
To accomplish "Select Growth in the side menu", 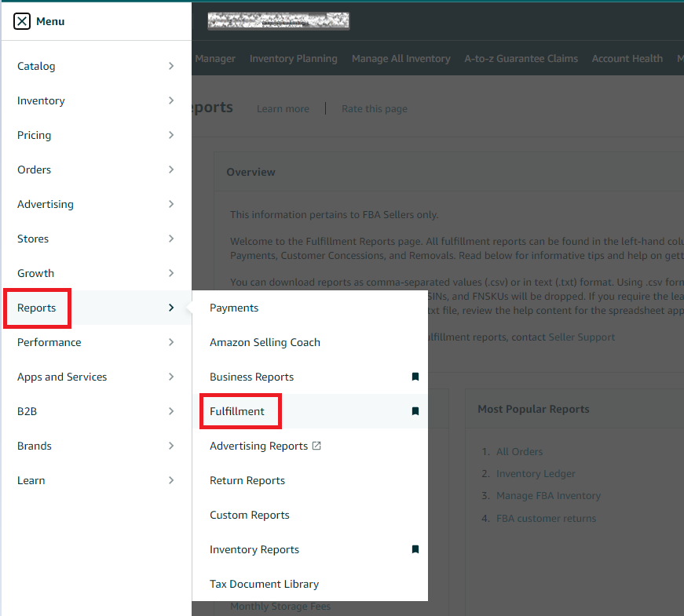I will (36, 273).
